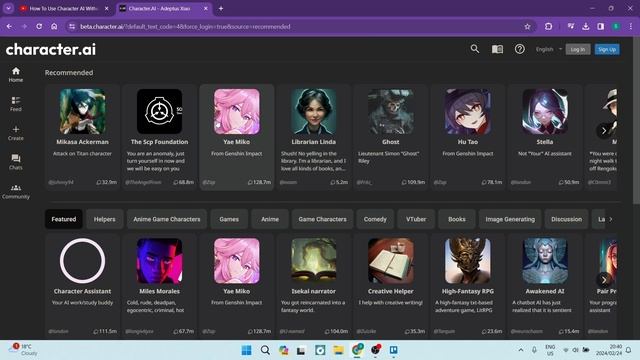The image size is (640, 360).
Task: Open The Scp Foundation character card
Action: (160, 137)
